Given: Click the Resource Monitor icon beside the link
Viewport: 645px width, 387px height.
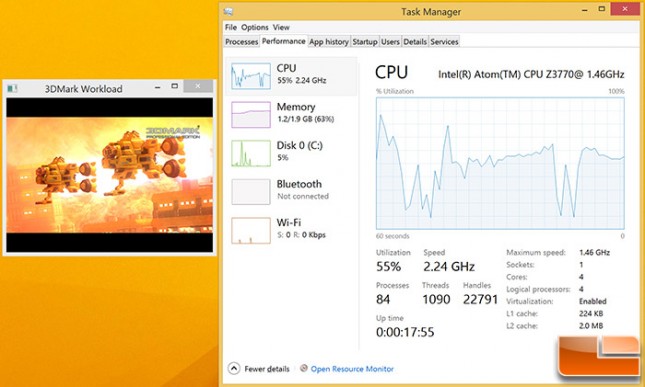Looking at the screenshot, I should (x=304, y=368).
